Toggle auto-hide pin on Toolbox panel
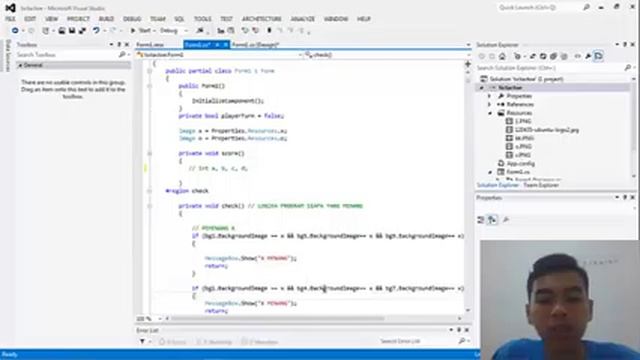 click(x=119, y=44)
